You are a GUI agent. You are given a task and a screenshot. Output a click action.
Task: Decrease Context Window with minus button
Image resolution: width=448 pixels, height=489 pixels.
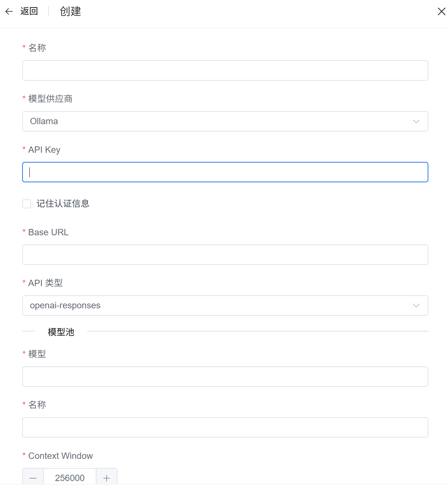(x=33, y=478)
